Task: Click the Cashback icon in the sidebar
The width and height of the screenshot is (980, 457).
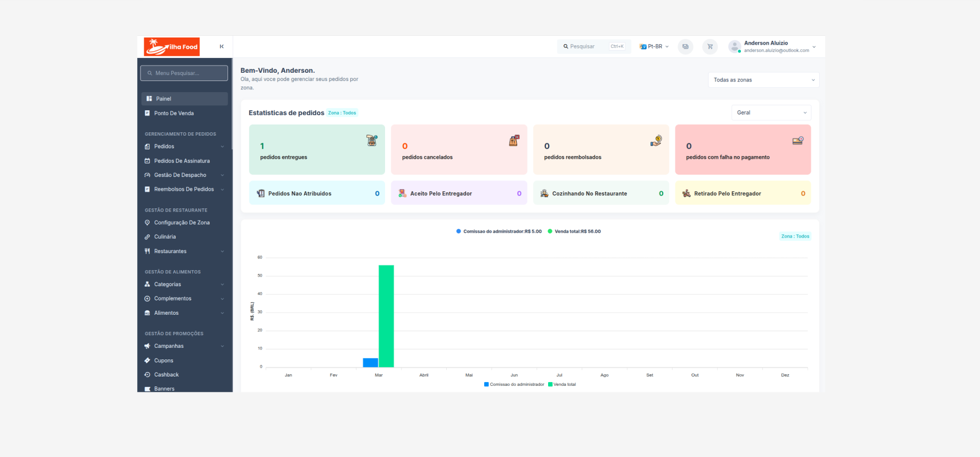Action: [x=147, y=375]
